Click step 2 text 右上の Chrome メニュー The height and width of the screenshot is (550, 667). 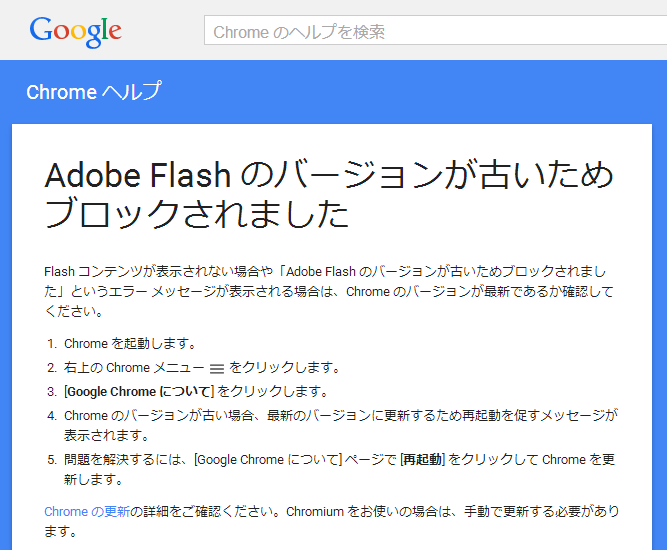point(134,368)
